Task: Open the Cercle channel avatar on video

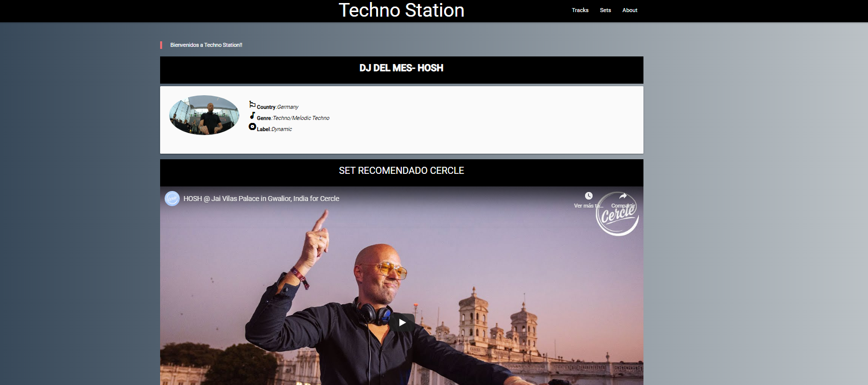Action: tap(172, 199)
